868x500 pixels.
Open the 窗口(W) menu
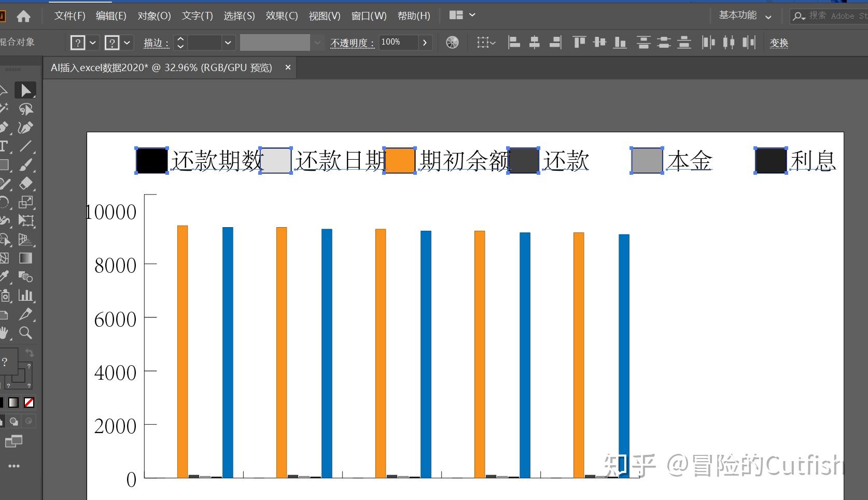(369, 16)
